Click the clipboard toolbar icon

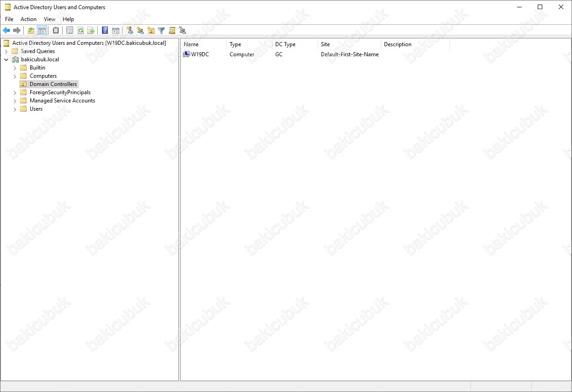[x=56, y=31]
